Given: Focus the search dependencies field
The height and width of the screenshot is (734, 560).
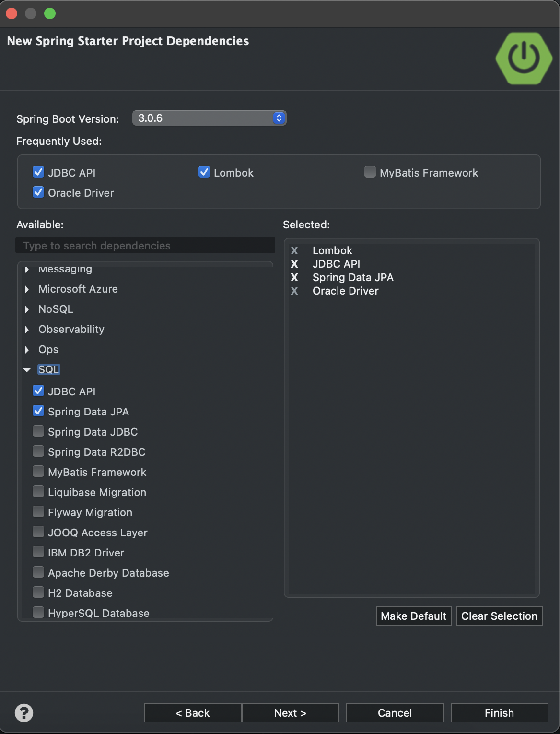Looking at the screenshot, I should tap(145, 246).
